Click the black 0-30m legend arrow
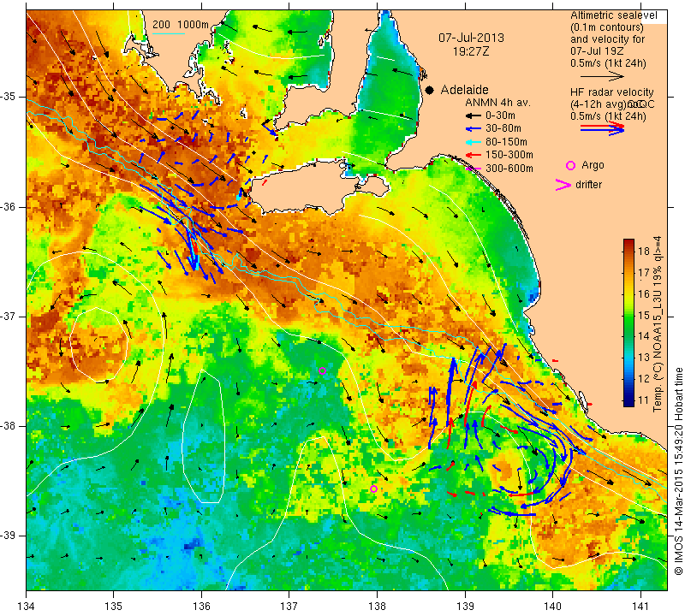685x616 pixels. click(x=473, y=116)
